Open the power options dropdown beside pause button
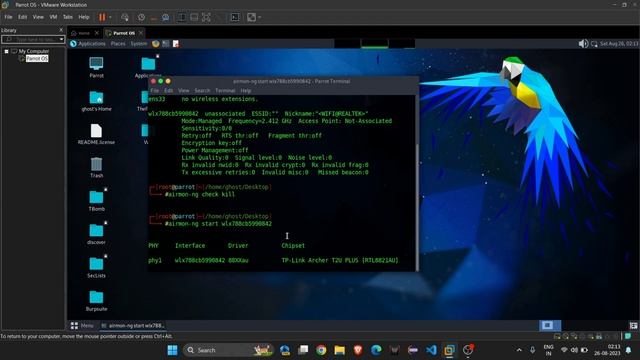640x360 pixels. [x=111, y=17]
